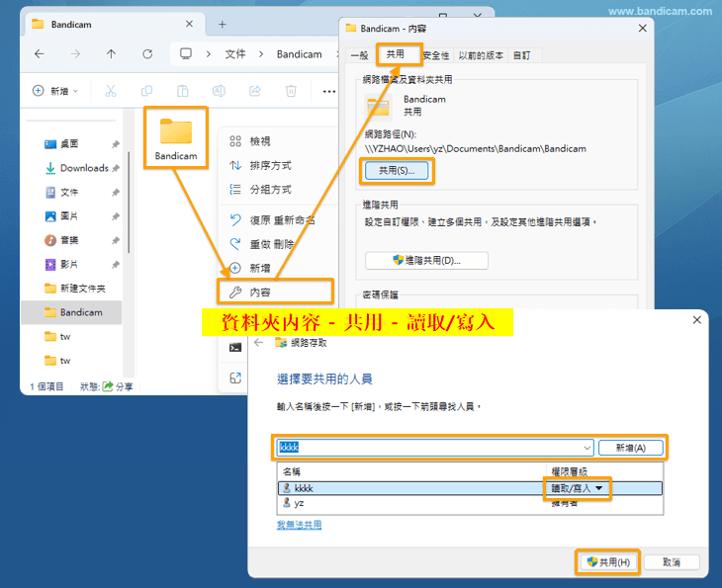Navigate up one folder level
The height and width of the screenshot is (588, 722).
pos(111,54)
